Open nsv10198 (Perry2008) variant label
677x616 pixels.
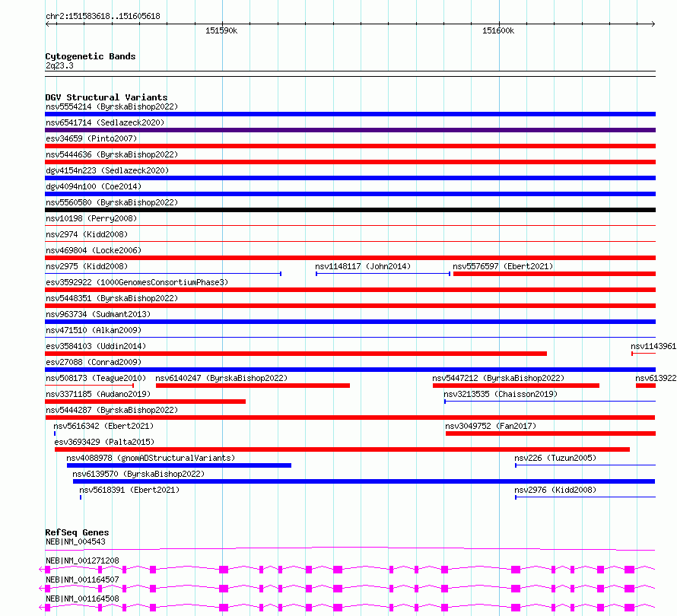pos(91,218)
